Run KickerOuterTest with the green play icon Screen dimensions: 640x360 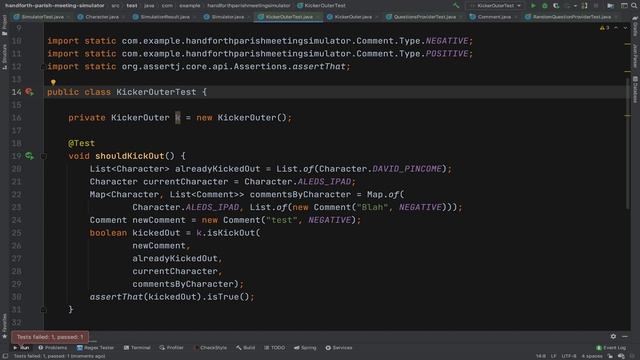(x=533, y=6)
